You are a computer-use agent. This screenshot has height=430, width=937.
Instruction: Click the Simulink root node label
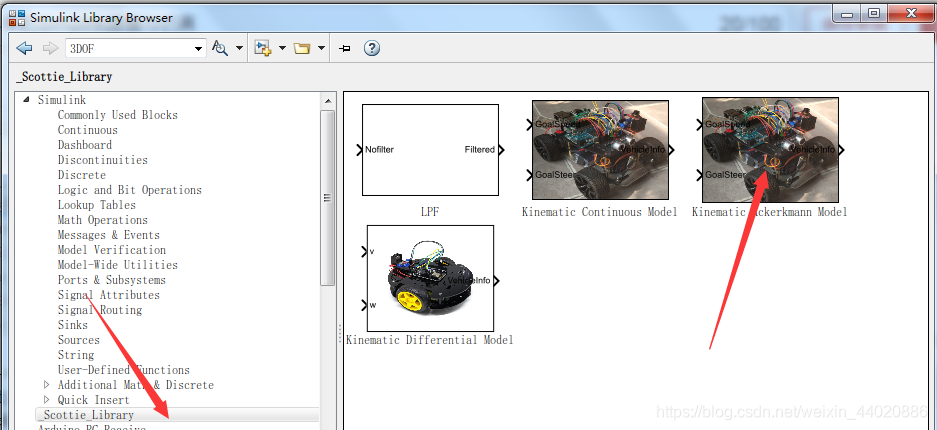pos(62,100)
